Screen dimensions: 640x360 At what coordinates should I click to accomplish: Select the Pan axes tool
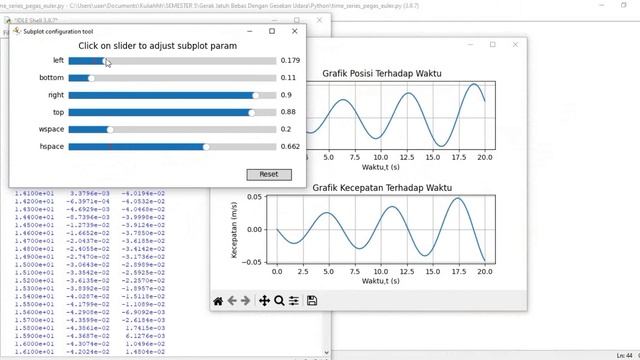(264, 301)
